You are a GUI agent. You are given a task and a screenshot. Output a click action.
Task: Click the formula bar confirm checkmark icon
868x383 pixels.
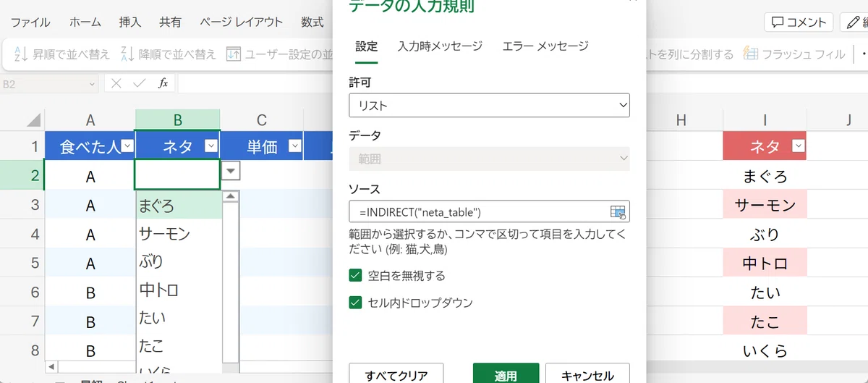pos(140,84)
